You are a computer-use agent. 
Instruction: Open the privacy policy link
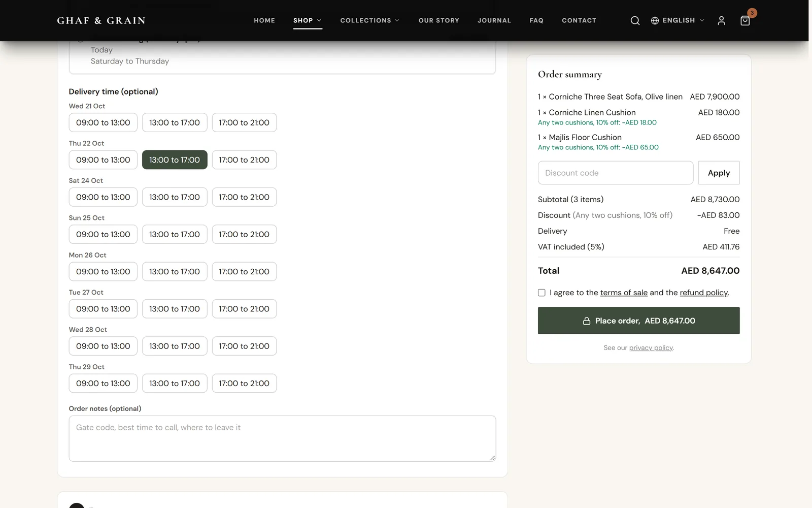click(651, 347)
